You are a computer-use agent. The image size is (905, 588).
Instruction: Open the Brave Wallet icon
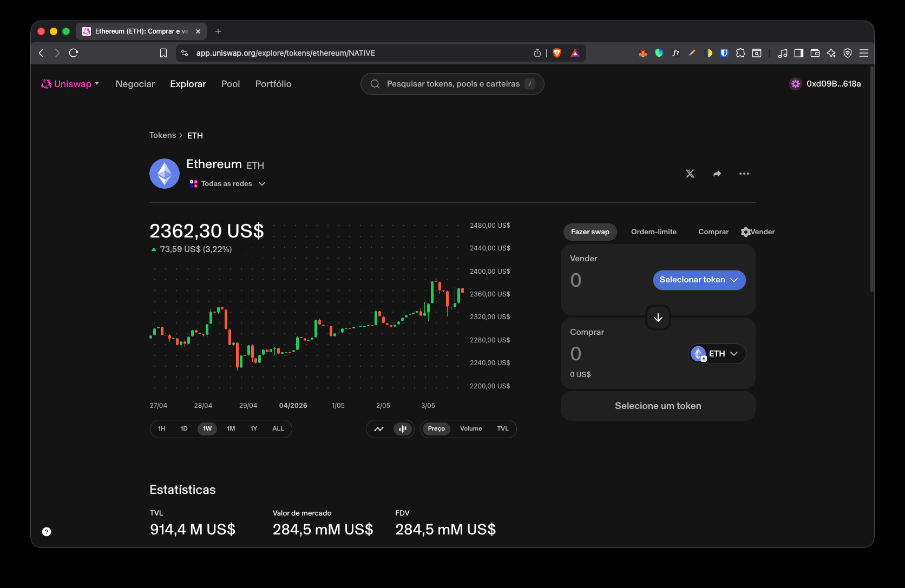point(815,53)
